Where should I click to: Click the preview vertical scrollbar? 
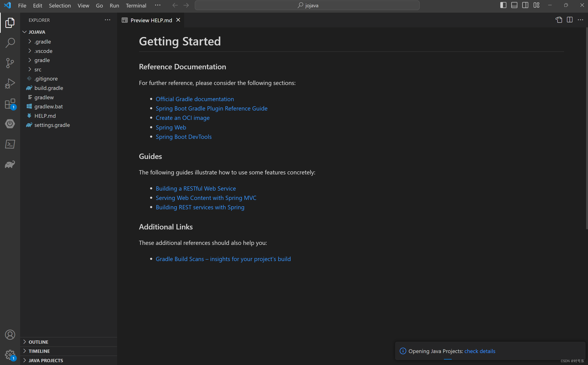(x=587, y=128)
